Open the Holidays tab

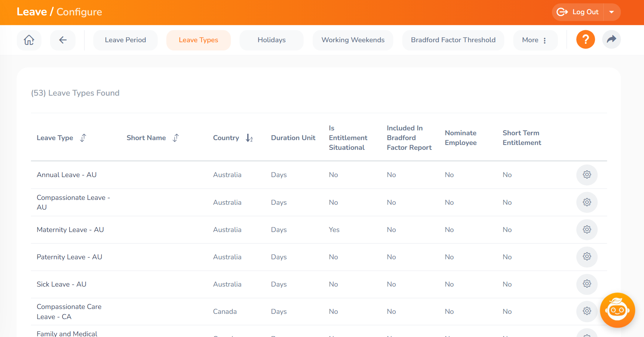(272, 40)
